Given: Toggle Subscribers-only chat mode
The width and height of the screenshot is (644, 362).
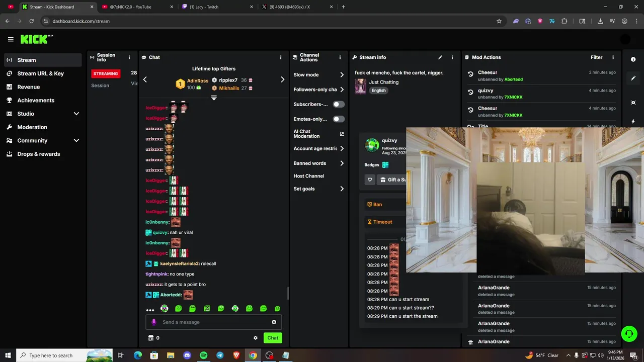Looking at the screenshot, I should click(x=339, y=104).
